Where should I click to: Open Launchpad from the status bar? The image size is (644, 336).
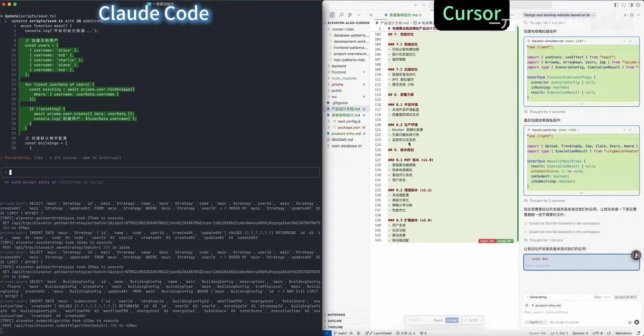pos(382,332)
